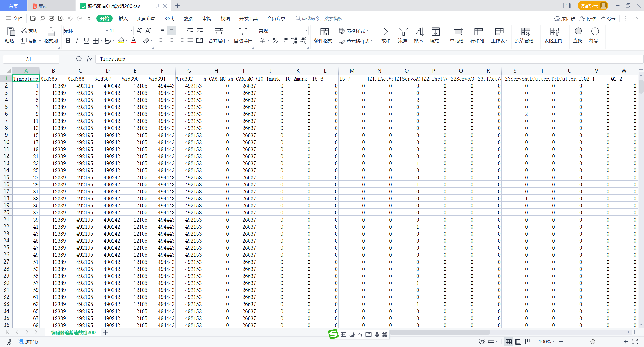644x347 pixels.
Task: Click the zoom magnifier icon beside fx
Action: tap(79, 59)
